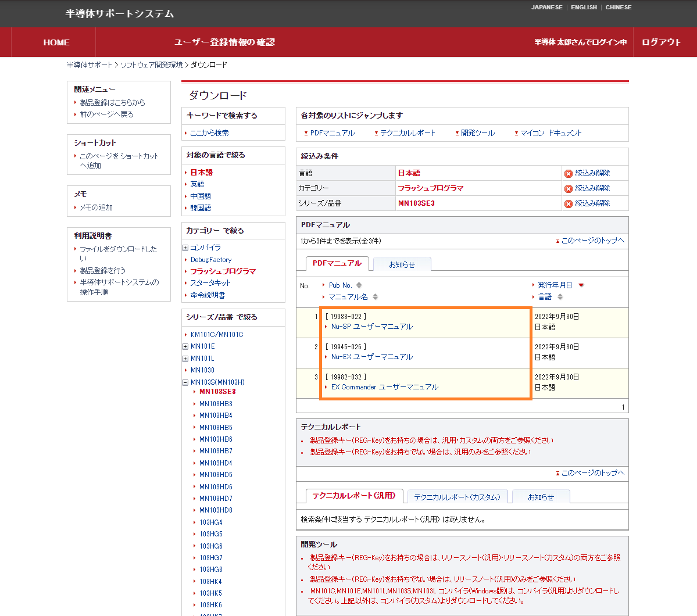Select MN1030 series
The height and width of the screenshot is (616, 697).
pos(202,370)
